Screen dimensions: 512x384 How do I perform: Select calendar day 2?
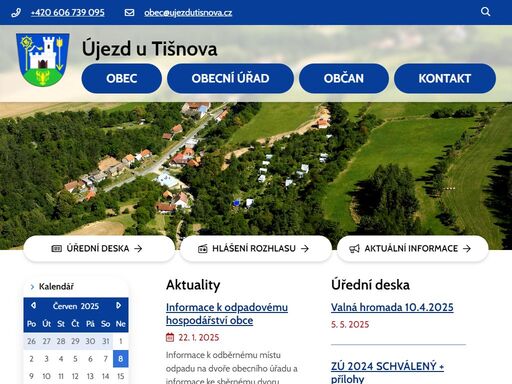point(31,359)
